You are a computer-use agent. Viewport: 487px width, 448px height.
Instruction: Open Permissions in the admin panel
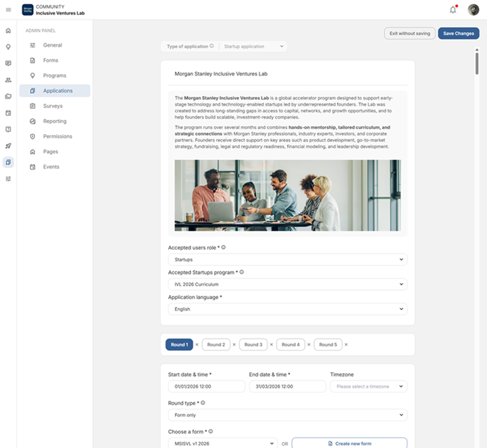[55, 136]
